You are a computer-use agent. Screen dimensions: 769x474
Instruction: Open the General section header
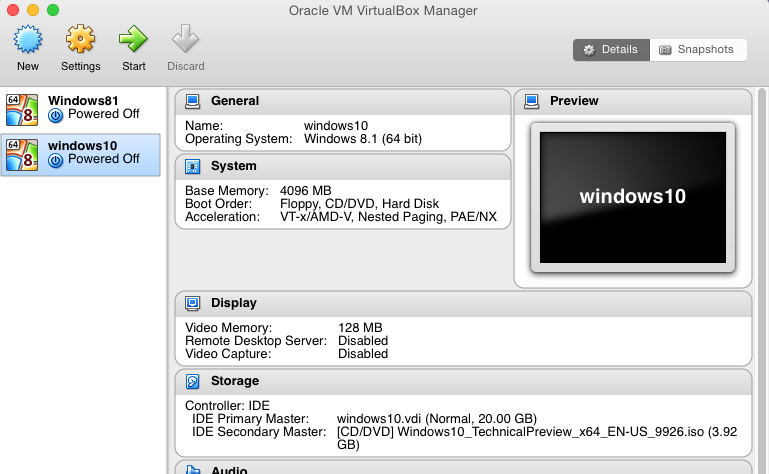tap(235, 101)
